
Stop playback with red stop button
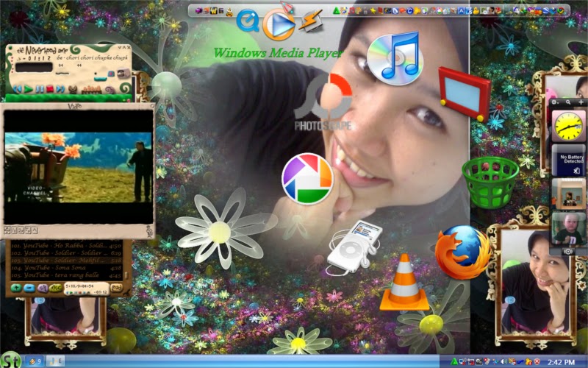(x=50, y=88)
